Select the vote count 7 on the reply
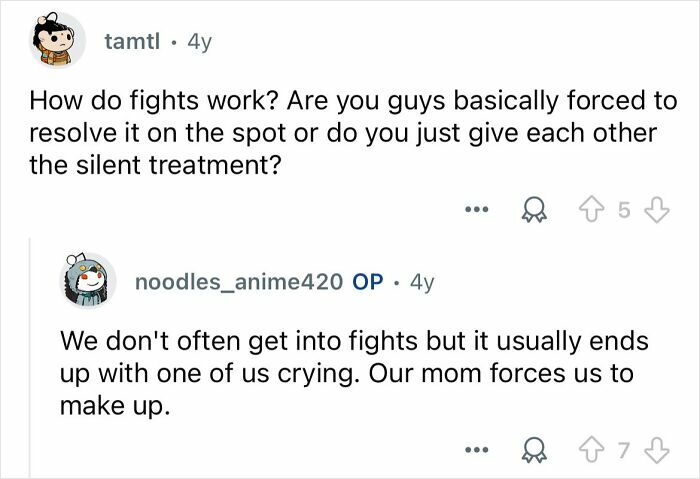The height and width of the screenshot is (479, 700). click(624, 450)
